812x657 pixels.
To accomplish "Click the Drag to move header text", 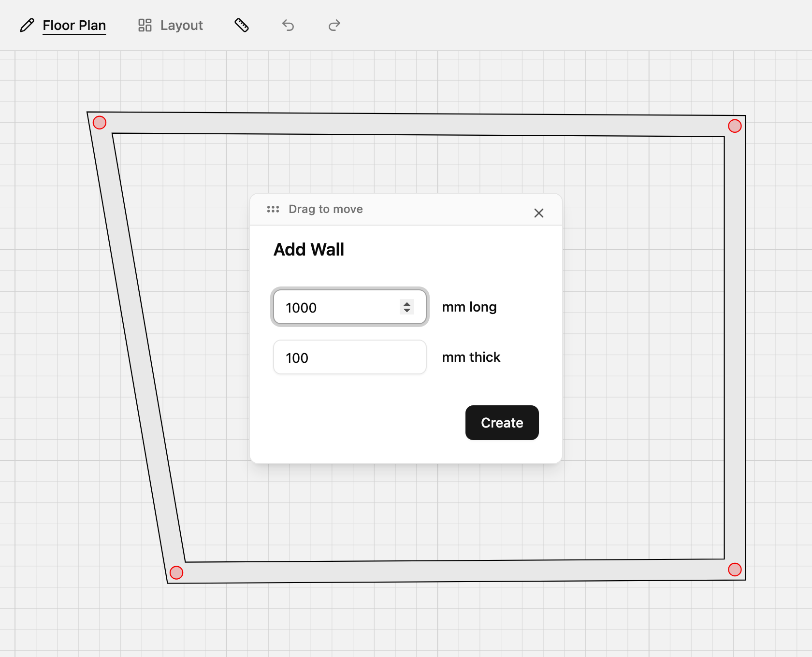I will pos(326,209).
